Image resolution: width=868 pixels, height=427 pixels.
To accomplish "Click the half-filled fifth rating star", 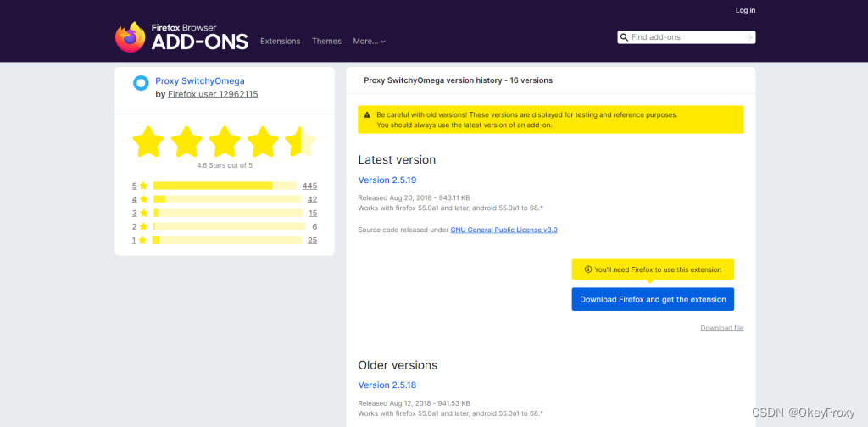I will [301, 141].
